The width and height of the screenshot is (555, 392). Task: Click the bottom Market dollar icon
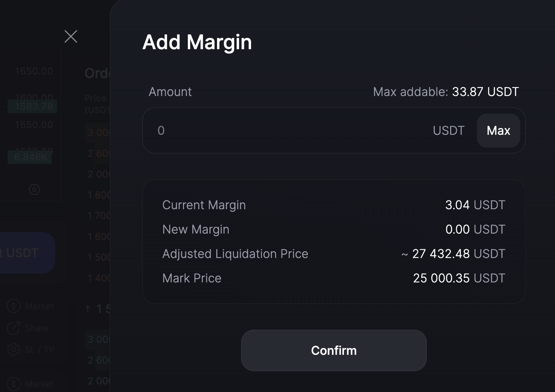(x=14, y=384)
